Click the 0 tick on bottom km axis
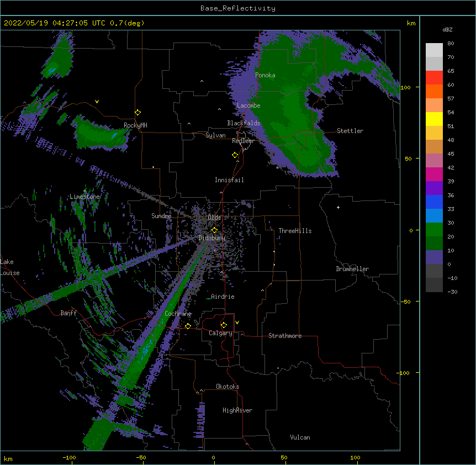The width and height of the screenshot is (476, 465). [213, 458]
